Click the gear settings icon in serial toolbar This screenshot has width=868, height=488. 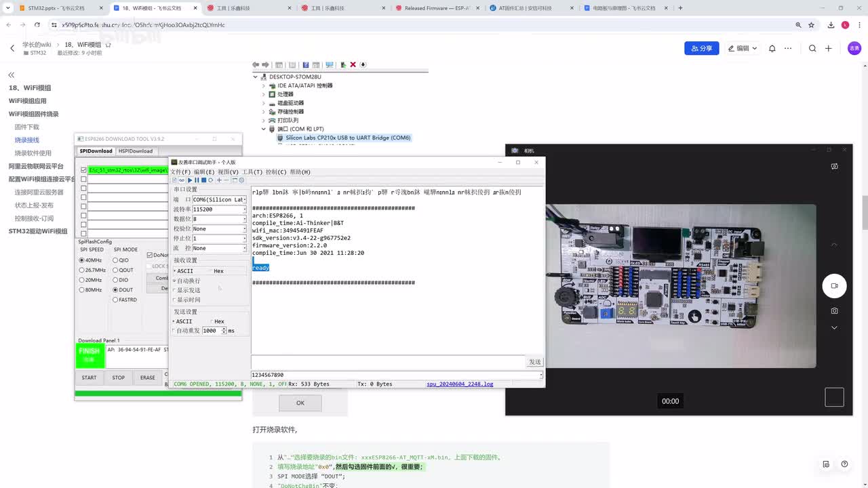tap(241, 180)
